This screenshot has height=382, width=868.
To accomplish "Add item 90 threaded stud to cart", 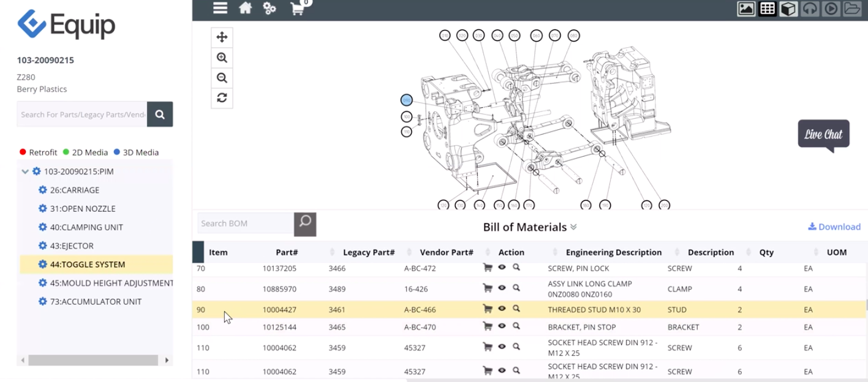I will click(x=488, y=309).
